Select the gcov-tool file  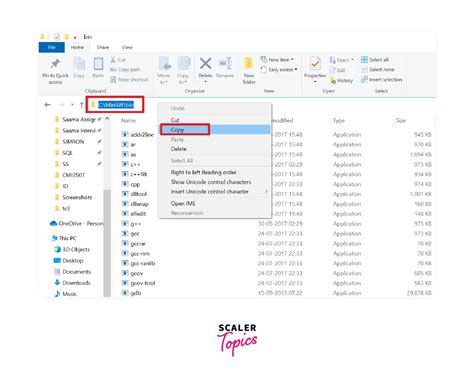(x=138, y=283)
